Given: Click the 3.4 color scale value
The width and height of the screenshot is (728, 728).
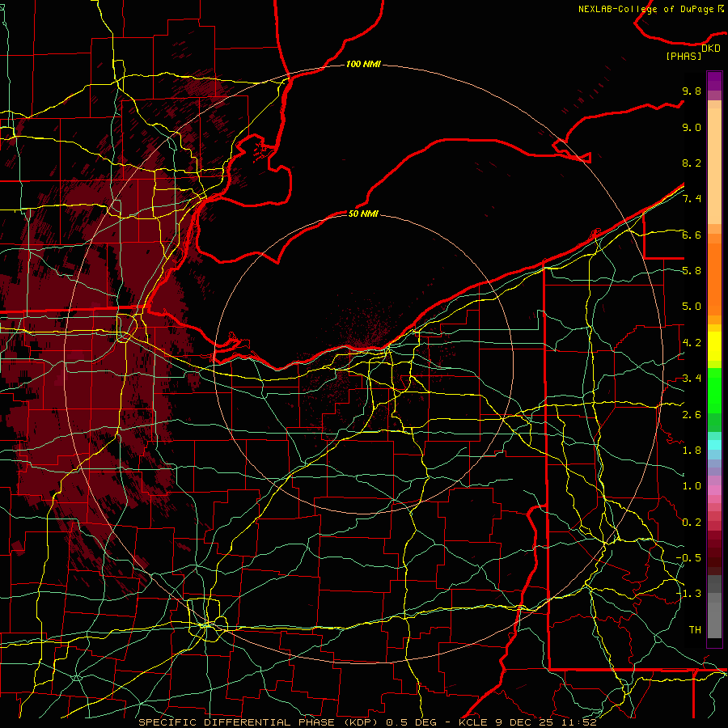Looking at the screenshot, I should 692,379.
